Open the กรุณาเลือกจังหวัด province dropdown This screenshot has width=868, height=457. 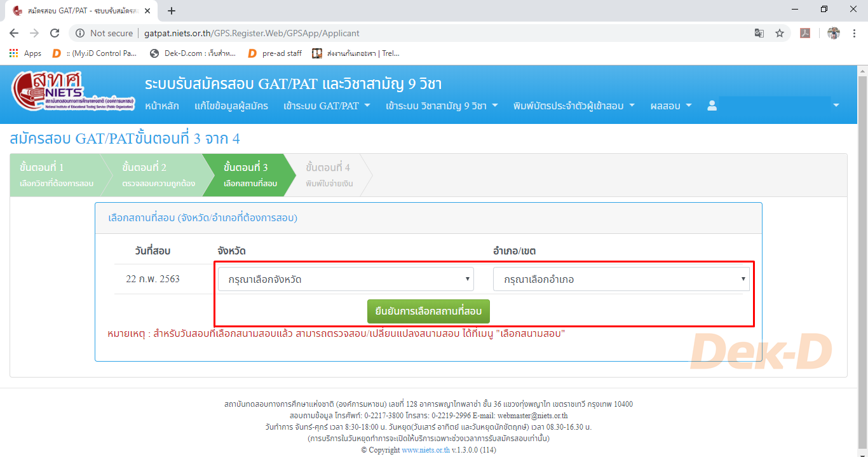click(x=346, y=279)
